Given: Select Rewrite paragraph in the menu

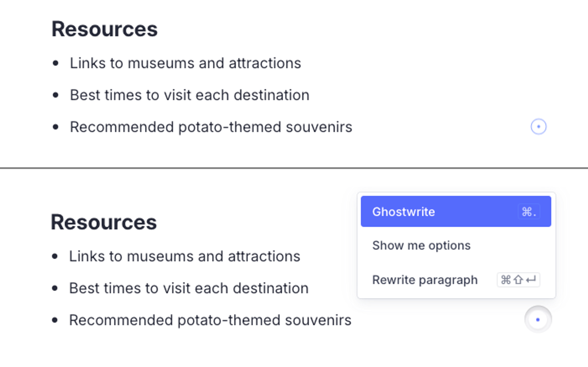Looking at the screenshot, I should point(425,280).
